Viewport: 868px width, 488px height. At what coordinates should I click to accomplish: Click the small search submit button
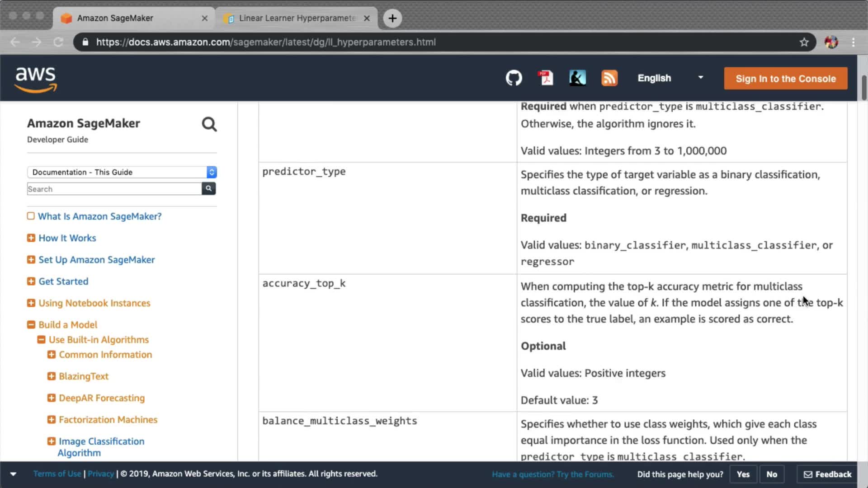[x=208, y=188]
